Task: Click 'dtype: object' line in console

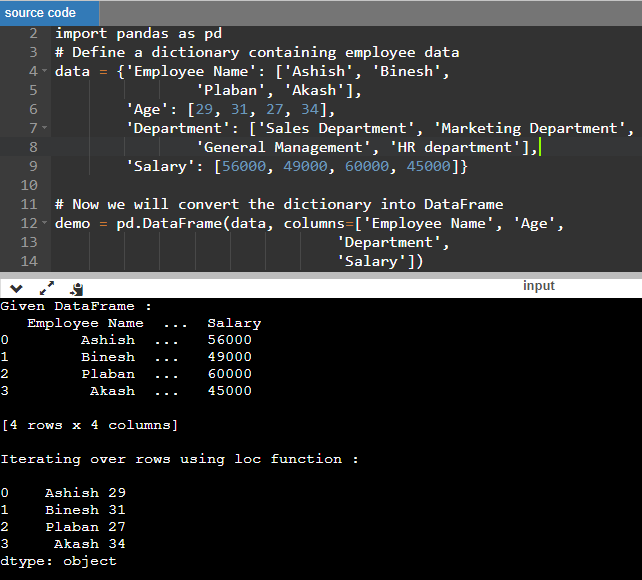Action: coord(58,561)
